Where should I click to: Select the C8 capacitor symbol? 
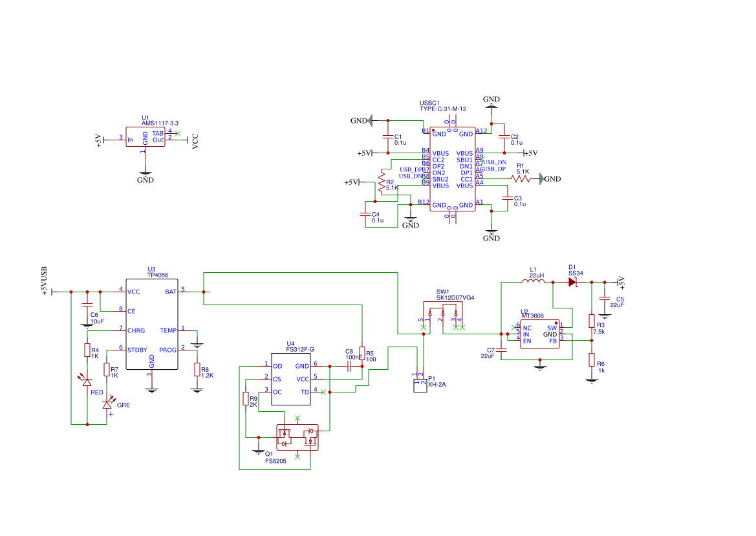[350, 367]
